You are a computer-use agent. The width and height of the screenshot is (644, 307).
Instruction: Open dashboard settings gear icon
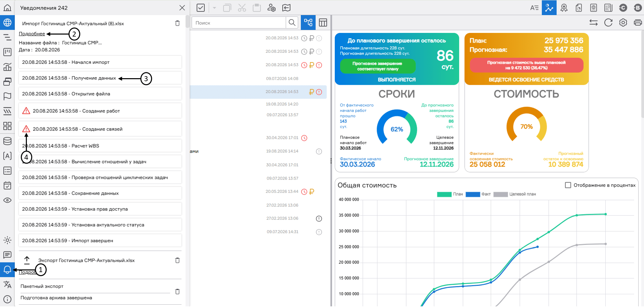click(623, 22)
